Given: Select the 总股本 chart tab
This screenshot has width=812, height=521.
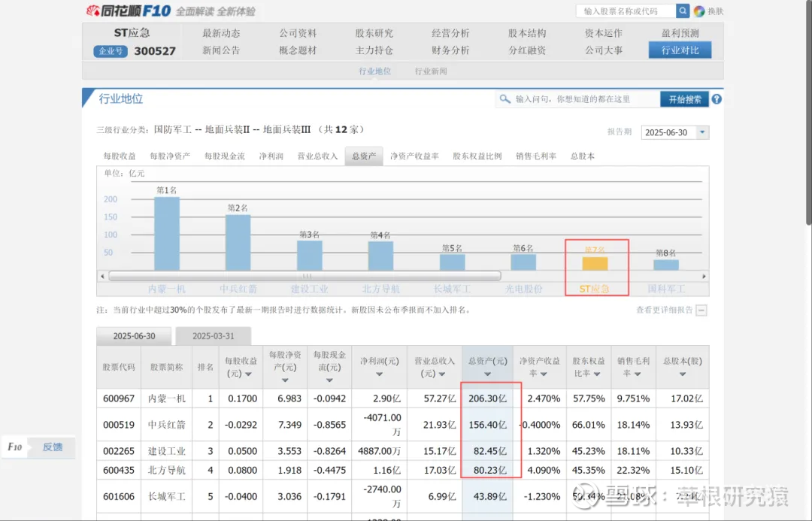Looking at the screenshot, I should [583, 156].
